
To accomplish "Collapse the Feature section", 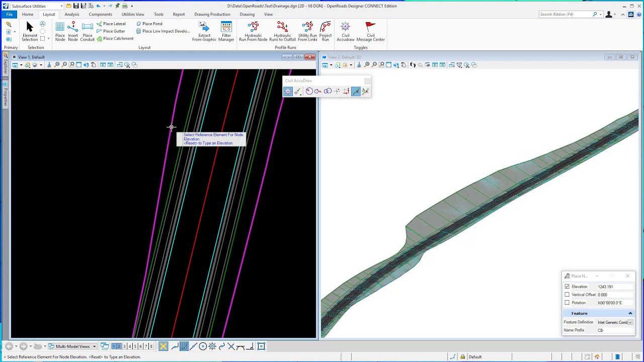I will [x=630, y=313].
